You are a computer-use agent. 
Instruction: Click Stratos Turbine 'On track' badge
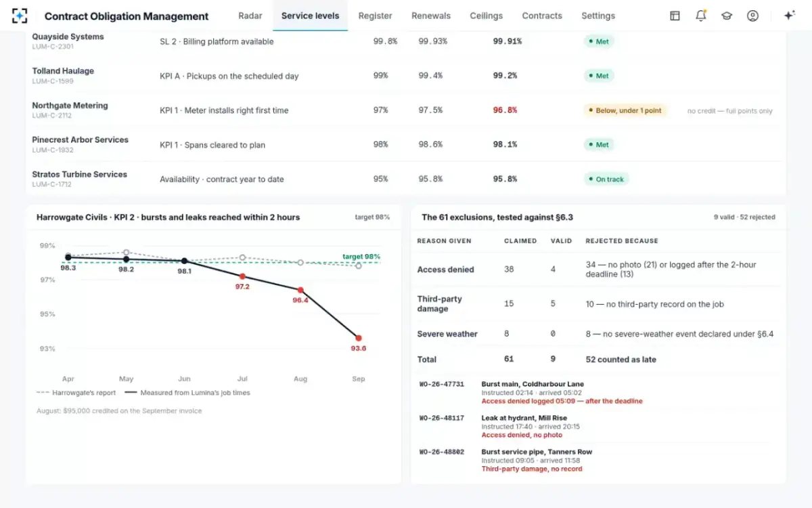pos(606,179)
